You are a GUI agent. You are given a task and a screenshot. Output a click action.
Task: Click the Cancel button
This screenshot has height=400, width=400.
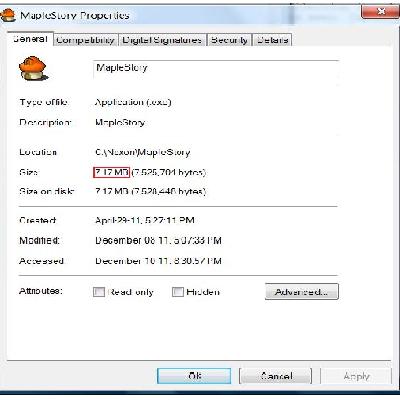point(276,376)
